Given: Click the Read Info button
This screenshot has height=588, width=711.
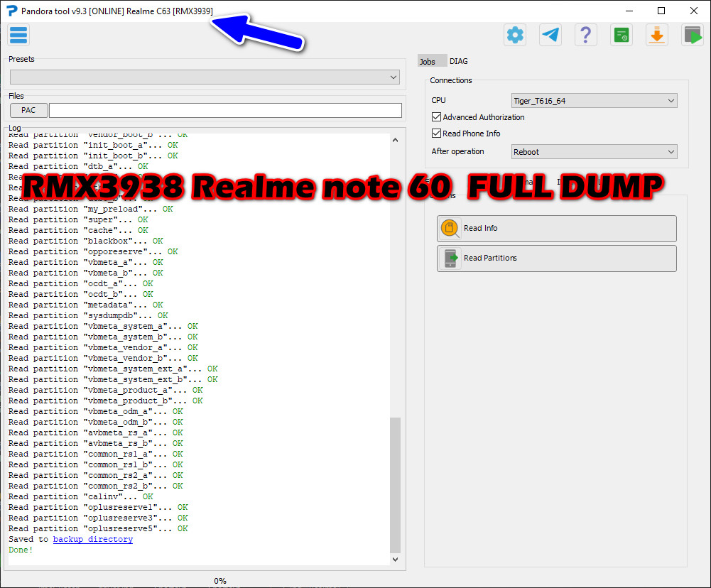Looking at the screenshot, I should coord(555,228).
